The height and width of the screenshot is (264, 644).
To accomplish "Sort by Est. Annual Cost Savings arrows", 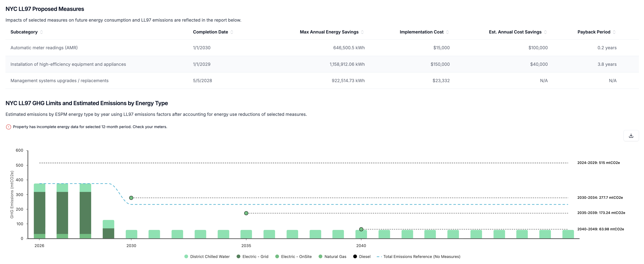I will pos(545,32).
